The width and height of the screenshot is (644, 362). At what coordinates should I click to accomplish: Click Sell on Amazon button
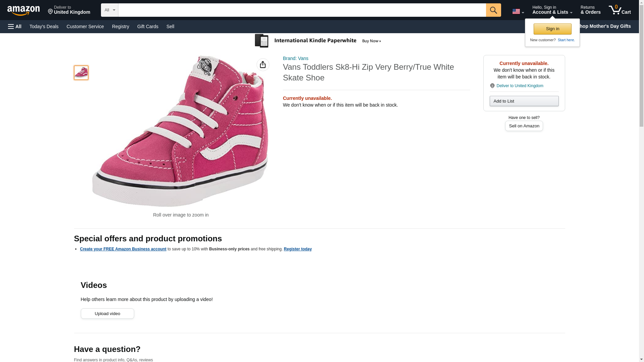pyautogui.click(x=524, y=126)
